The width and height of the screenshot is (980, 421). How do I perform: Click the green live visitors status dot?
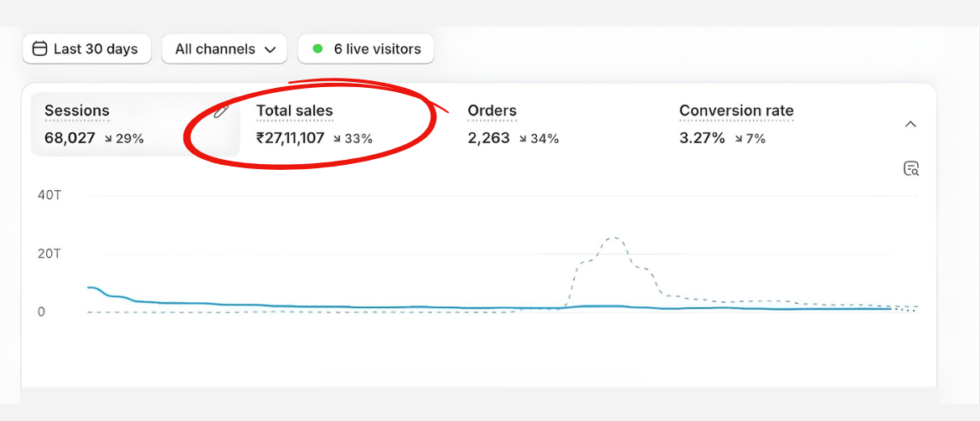pyautogui.click(x=317, y=49)
